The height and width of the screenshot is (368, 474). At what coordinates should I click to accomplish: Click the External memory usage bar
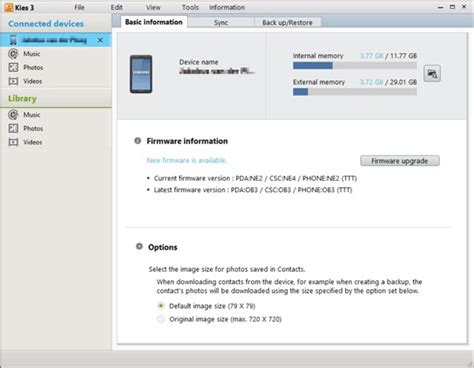coord(355,92)
